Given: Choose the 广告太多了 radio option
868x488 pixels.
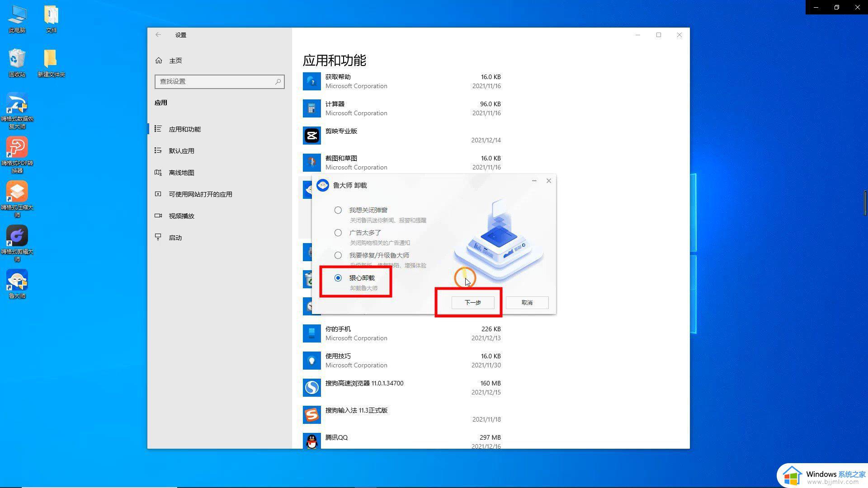Looking at the screenshot, I should pyautogui.click(x=338, y=233).
